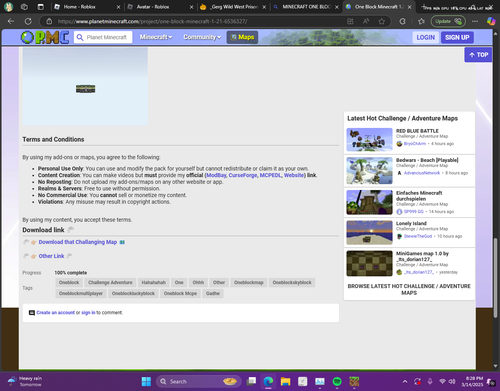Viewport: 500px width, 391px height.
Task: Open the Download that Challanging Map link
Action: (x=78, y=242)
